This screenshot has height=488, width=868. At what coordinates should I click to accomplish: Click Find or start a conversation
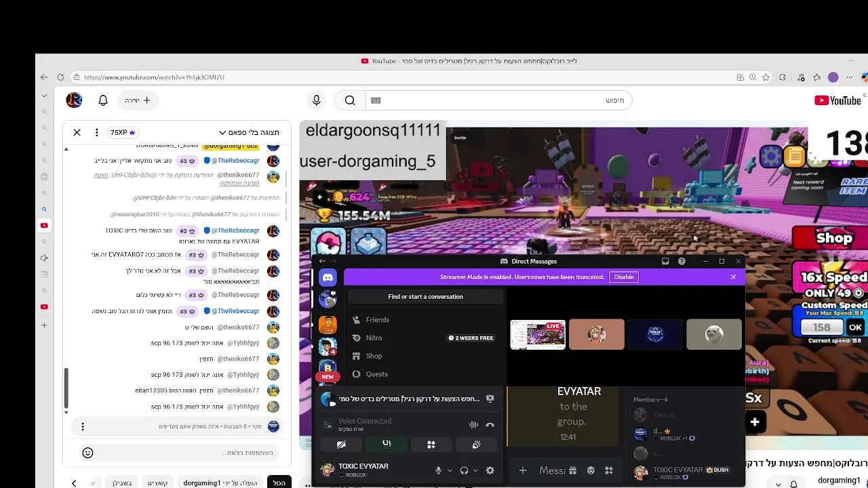(x=425, y=297)
